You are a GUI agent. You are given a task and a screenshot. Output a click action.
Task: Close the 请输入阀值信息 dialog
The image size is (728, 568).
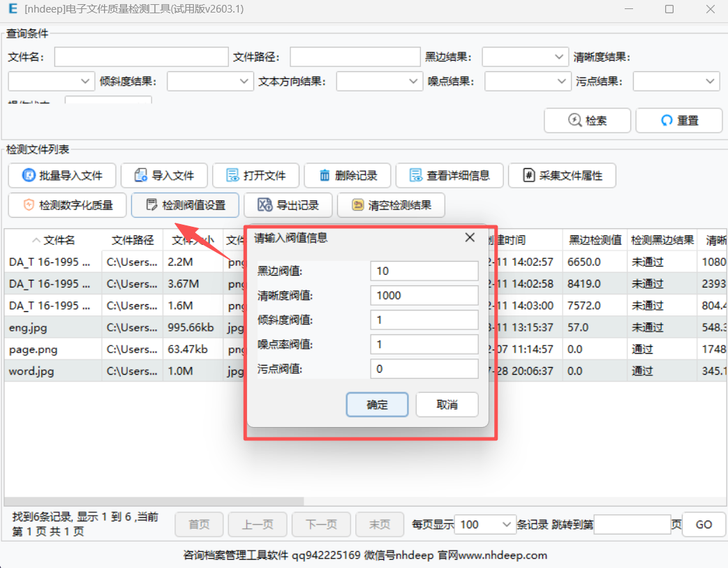click(470, 238)
